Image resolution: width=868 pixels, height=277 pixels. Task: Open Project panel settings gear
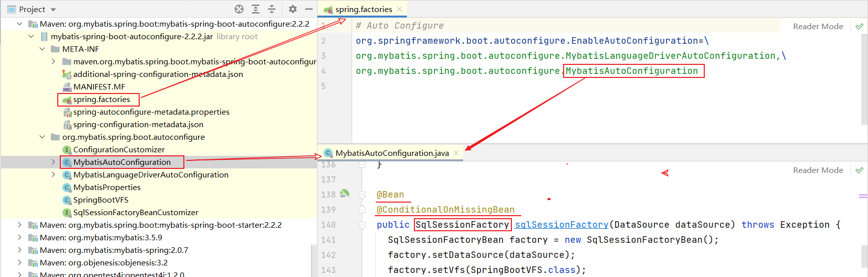293,9
